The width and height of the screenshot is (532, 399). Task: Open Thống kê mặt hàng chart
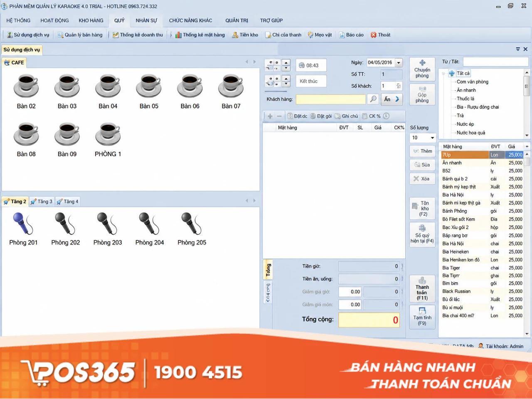(x=200, y=35)
